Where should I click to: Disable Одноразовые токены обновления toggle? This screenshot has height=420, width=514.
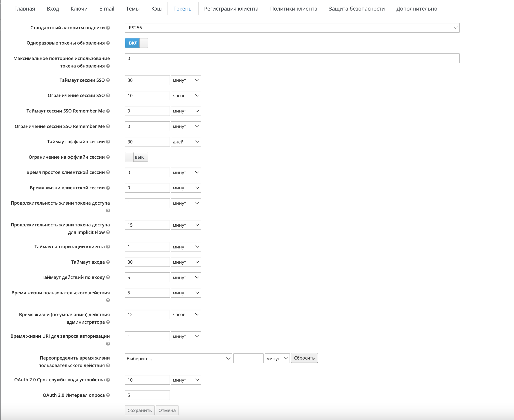136,43
